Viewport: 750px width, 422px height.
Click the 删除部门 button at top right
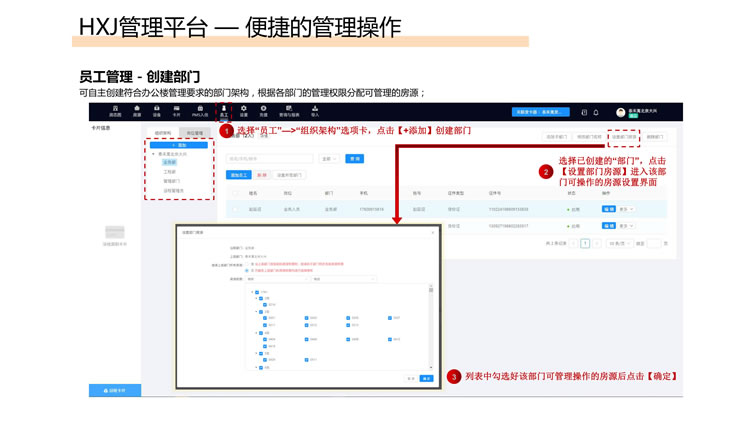tap(655, 137)
